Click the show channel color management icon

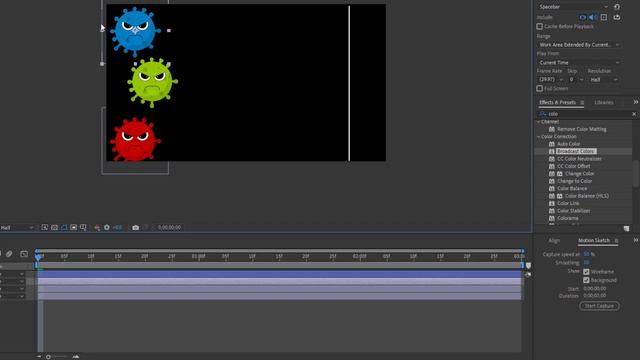(x=97, y=228)
